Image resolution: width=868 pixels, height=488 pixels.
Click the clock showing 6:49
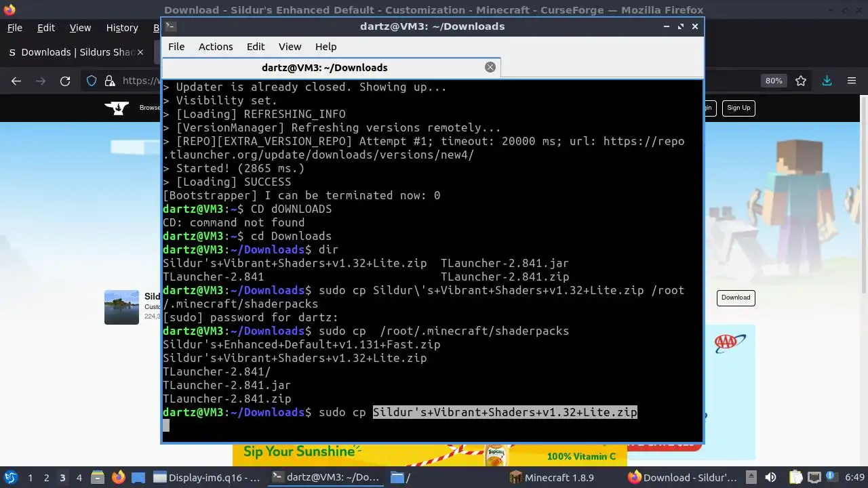tap(854, 477)
